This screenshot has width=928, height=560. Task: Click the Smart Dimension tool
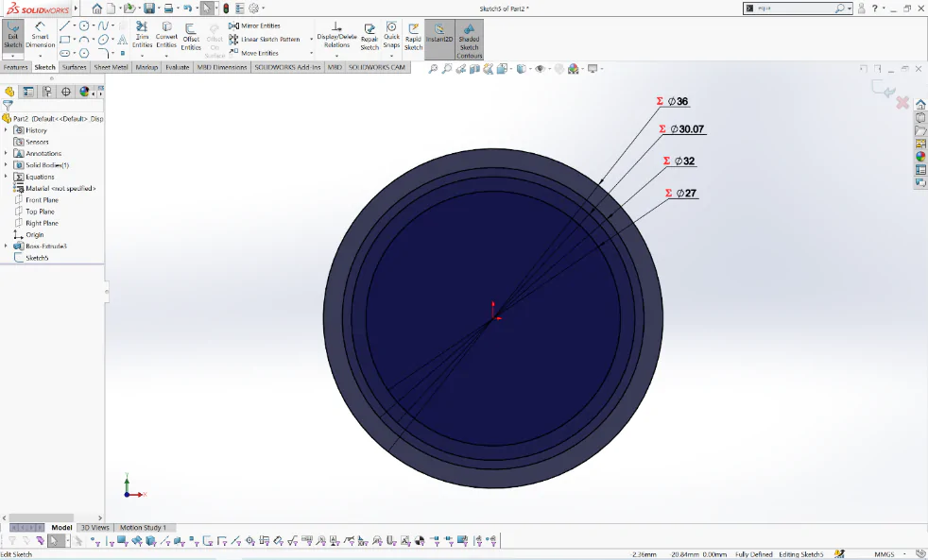click(40, 35)
